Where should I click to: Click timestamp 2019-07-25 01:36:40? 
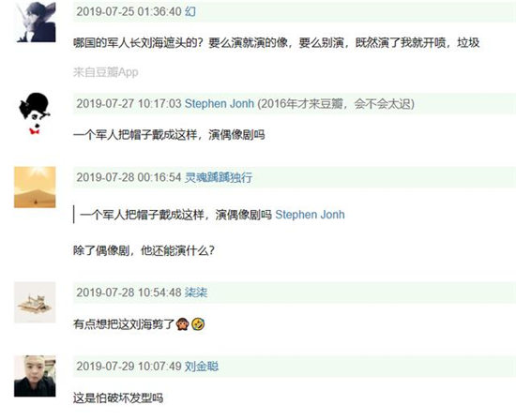[129, 11]
